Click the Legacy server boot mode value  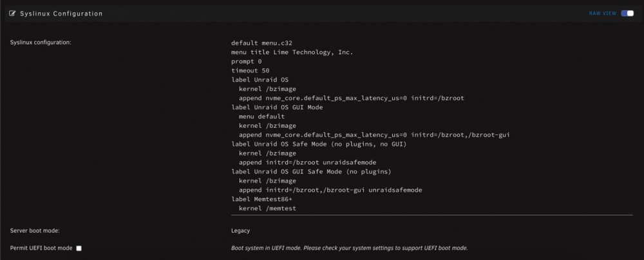point(240,231)
